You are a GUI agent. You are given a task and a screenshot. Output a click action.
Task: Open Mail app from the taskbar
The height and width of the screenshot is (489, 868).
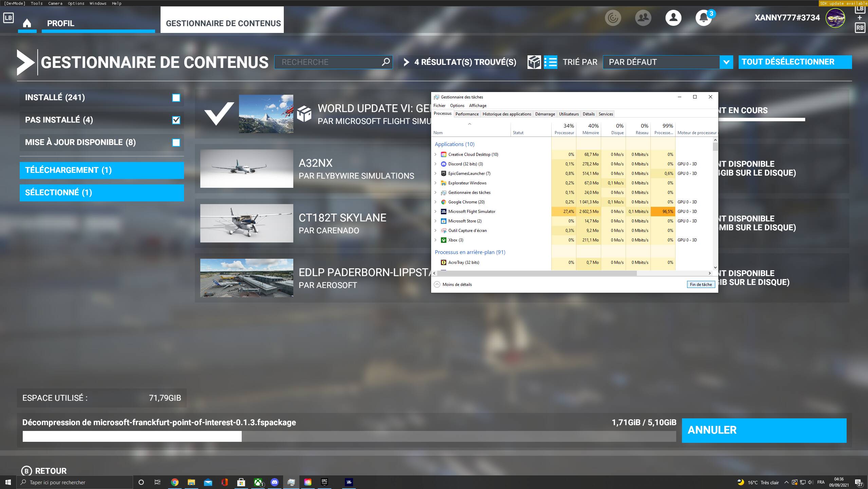pyautogui.click(x=208, y=482)
